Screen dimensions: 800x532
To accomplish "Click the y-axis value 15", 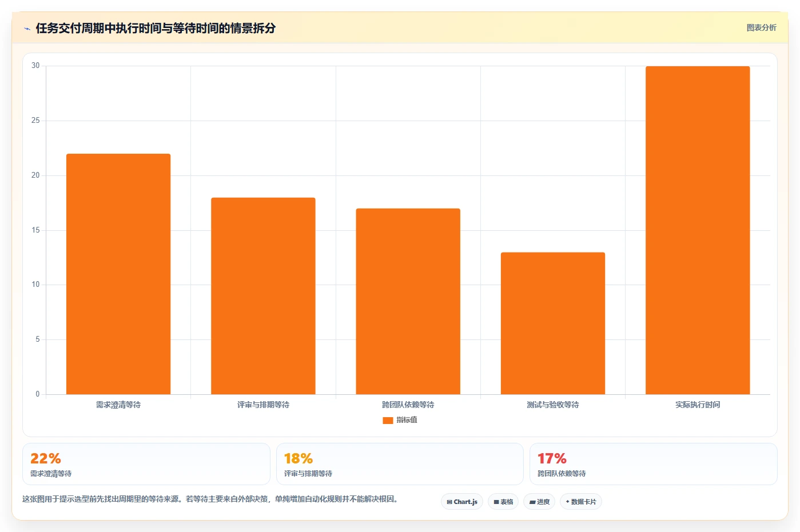I will (35, 230).
